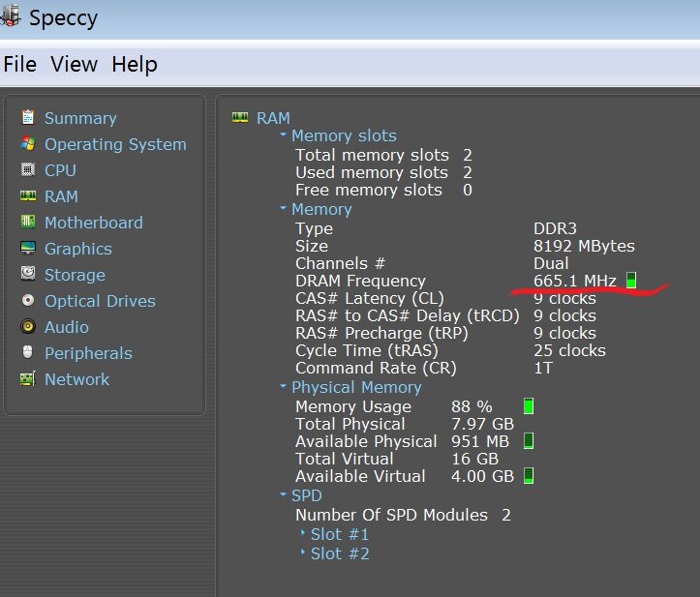The height and width of the screenshot is (597, 700).
Task: Click the Operating System Windows flag icon
Action: point(28,143)
